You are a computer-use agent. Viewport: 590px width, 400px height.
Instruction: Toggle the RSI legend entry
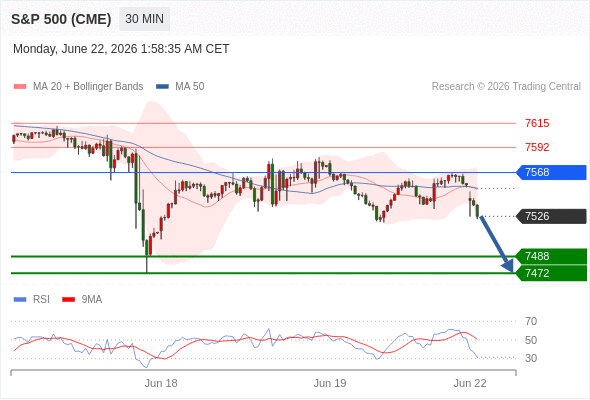click(x=31, y=300)
